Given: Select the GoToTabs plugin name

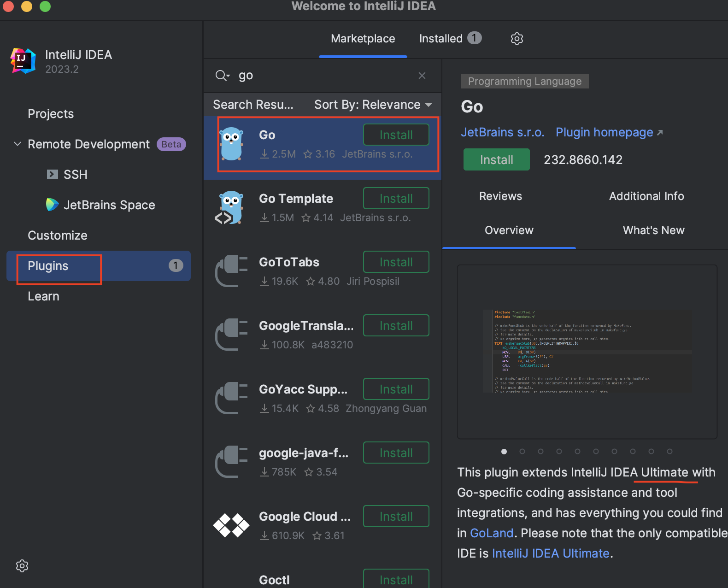Looking at the screenshot, I should point(289,262).
